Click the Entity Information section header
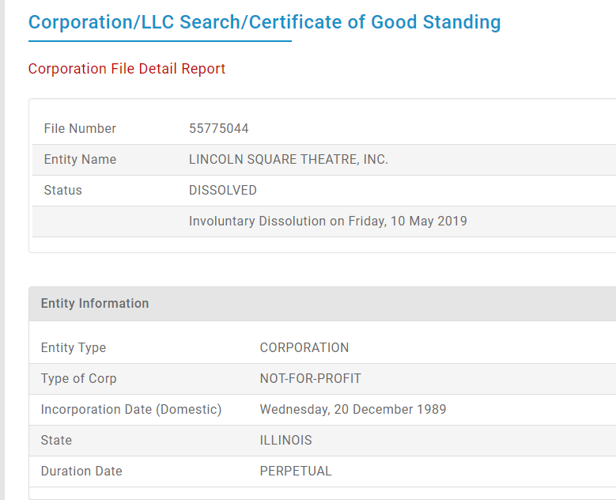616x500 pixels. point(95,303)
